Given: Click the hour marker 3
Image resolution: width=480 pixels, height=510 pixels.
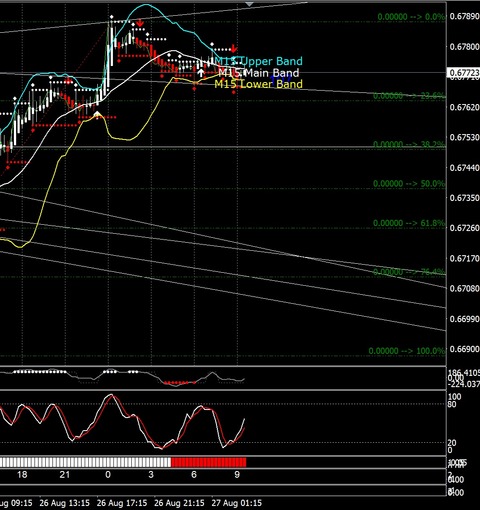Looking at the screenshot, I should [151, 475].
